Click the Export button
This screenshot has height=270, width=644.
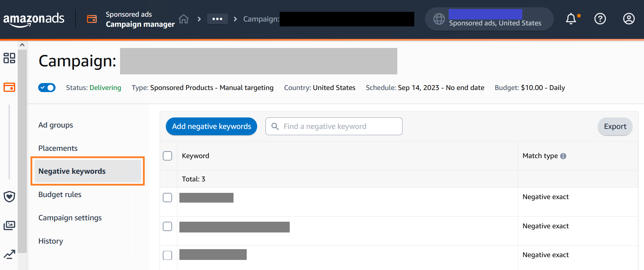(x=615, y=126)
